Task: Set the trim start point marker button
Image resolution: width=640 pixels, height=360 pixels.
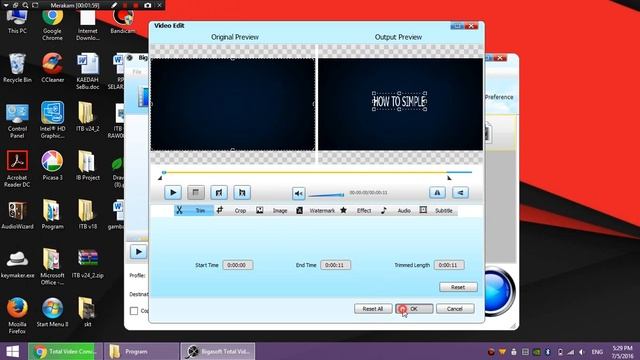Action: click(219, 193)
